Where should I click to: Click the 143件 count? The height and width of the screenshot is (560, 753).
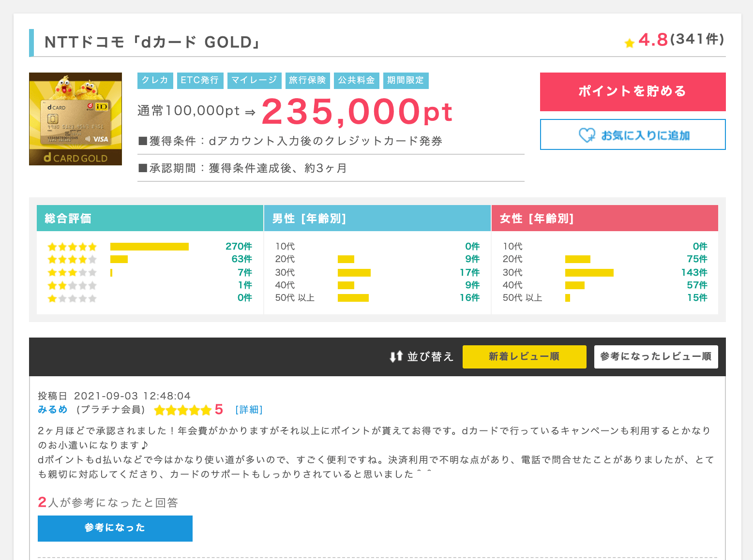(694, 273)
